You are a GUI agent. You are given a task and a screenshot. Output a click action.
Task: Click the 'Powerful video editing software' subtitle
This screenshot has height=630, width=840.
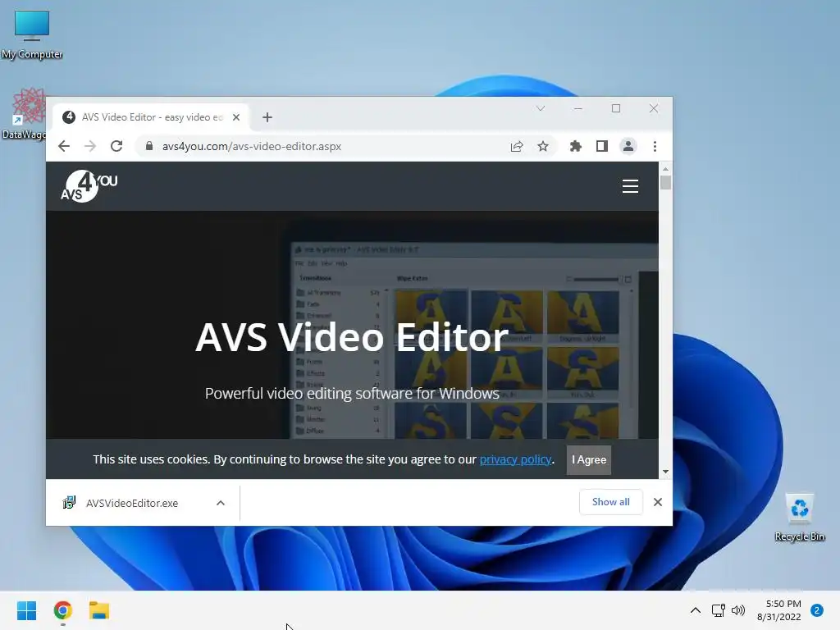point(352,393)
